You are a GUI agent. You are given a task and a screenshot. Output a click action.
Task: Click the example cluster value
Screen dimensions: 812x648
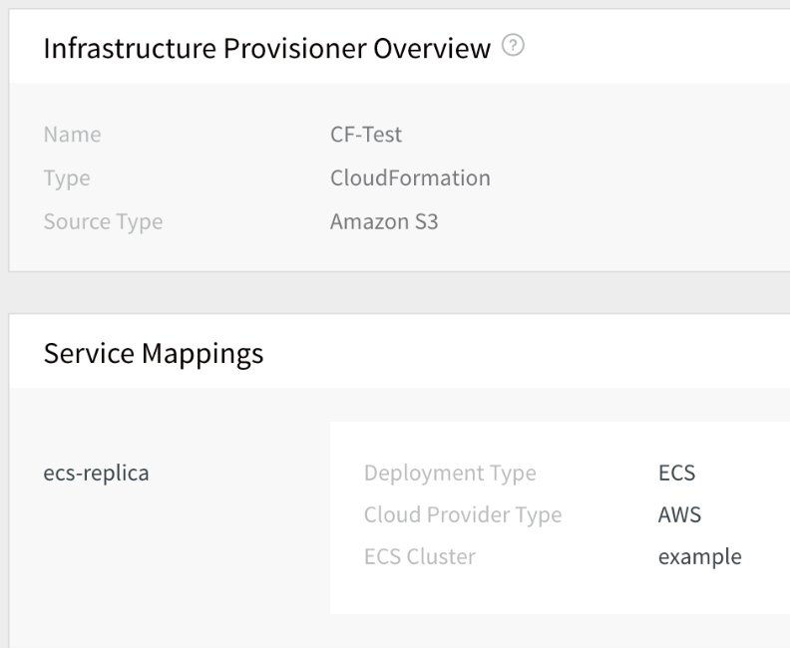[699, 557]
